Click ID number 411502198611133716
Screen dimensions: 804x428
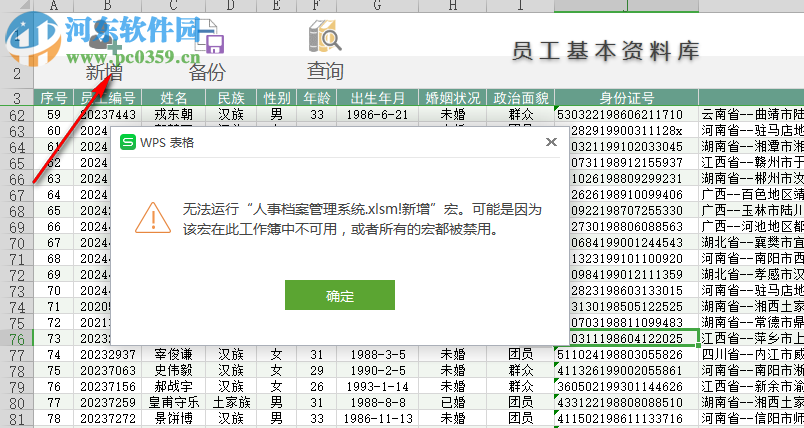click(627, 418)
